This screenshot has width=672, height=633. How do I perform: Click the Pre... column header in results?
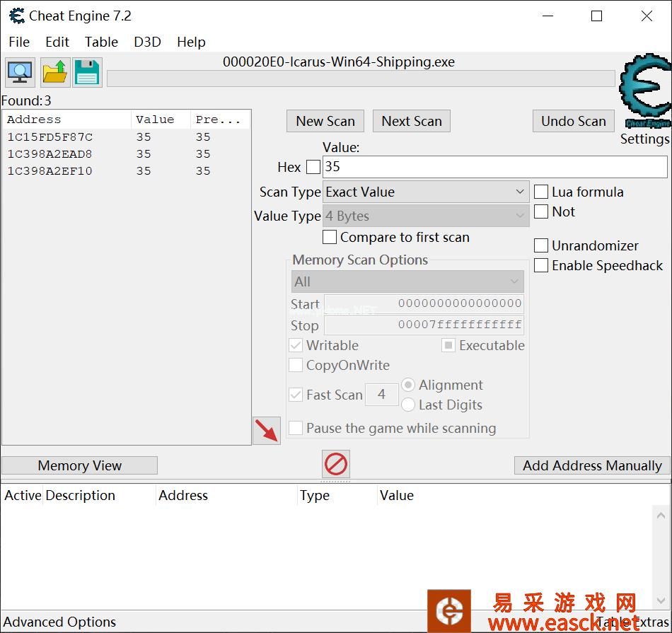220,120
